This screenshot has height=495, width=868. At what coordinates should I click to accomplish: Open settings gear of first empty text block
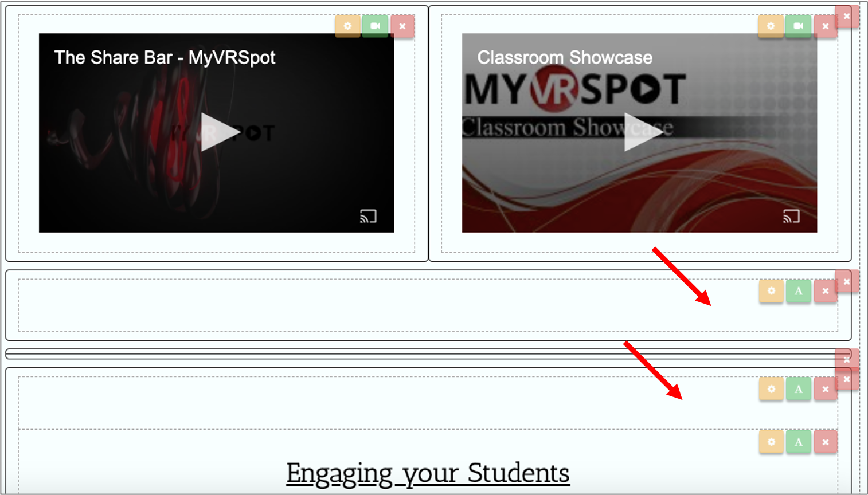click(x=771, y=291)
